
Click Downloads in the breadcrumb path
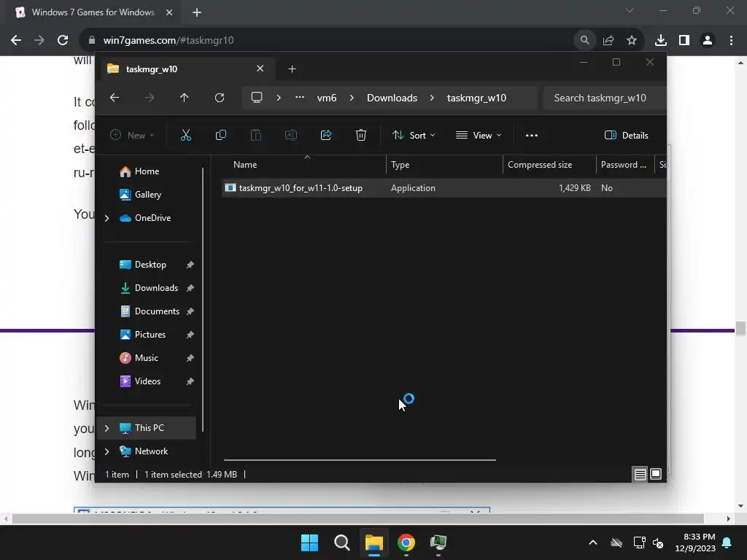click(392, 98)
